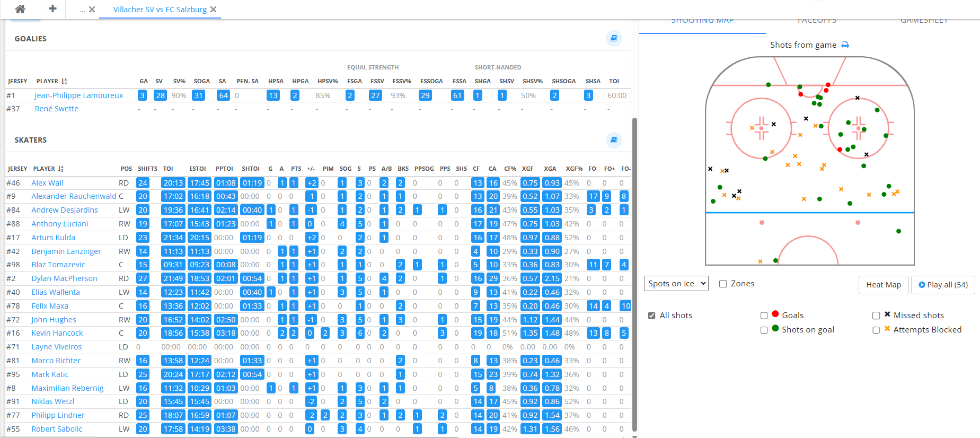Switch to the Gamesheet tab
Screen dimensions: 980x438
pyautogui.click(x=924, y=21)
